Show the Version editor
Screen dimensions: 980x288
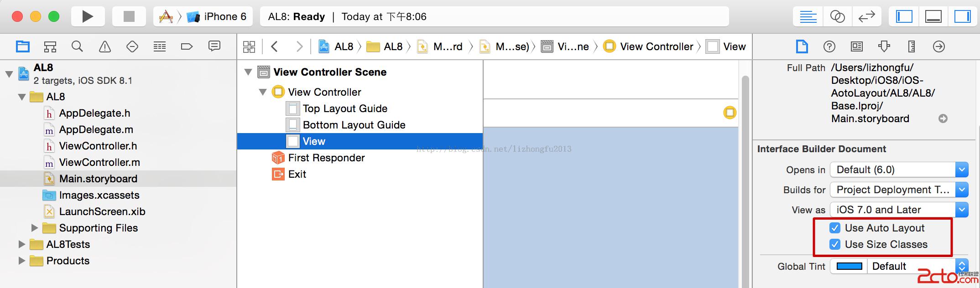[866, 17]
